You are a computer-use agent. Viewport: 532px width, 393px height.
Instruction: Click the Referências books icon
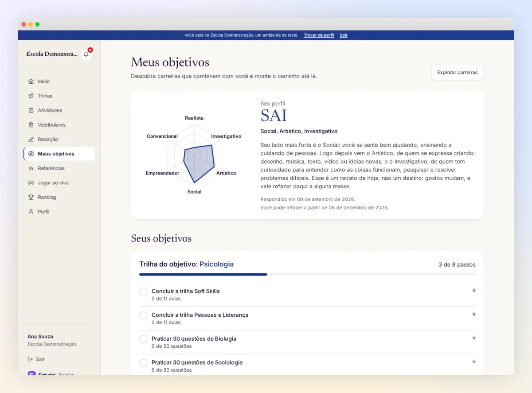(31, 168)
